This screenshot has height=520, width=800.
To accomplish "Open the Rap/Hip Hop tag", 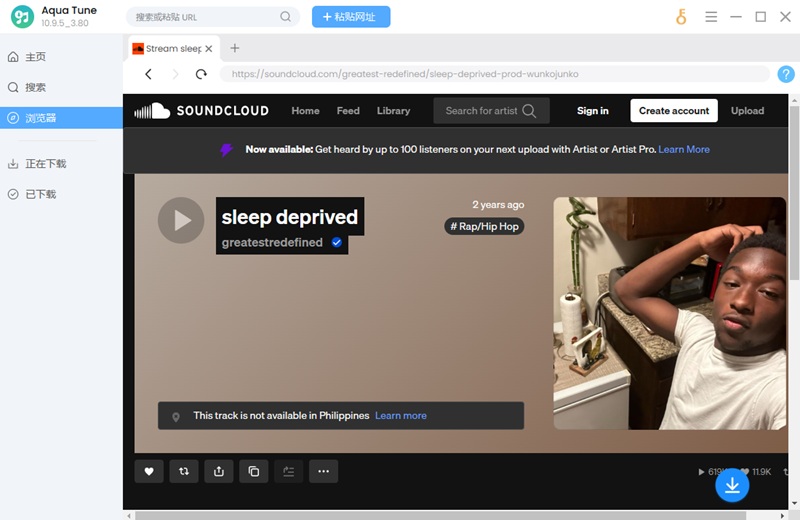I will (484, 227).
